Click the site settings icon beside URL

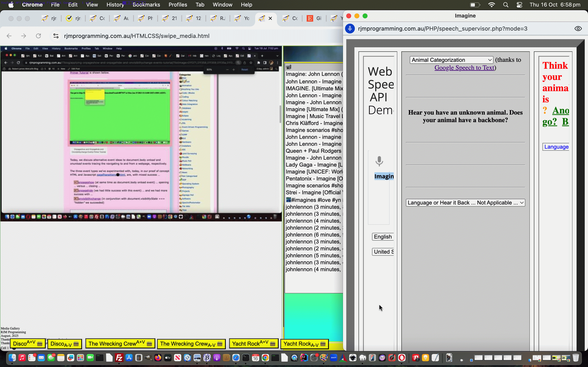pyautogui.click(x=56, y=36)
